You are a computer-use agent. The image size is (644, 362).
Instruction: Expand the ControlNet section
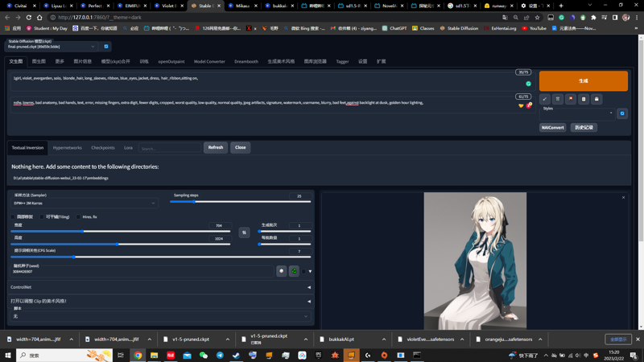(160, 287)
